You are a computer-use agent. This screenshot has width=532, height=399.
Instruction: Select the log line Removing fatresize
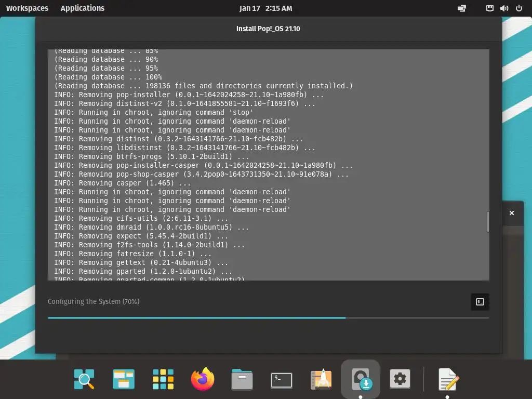[x=132, y=254]
